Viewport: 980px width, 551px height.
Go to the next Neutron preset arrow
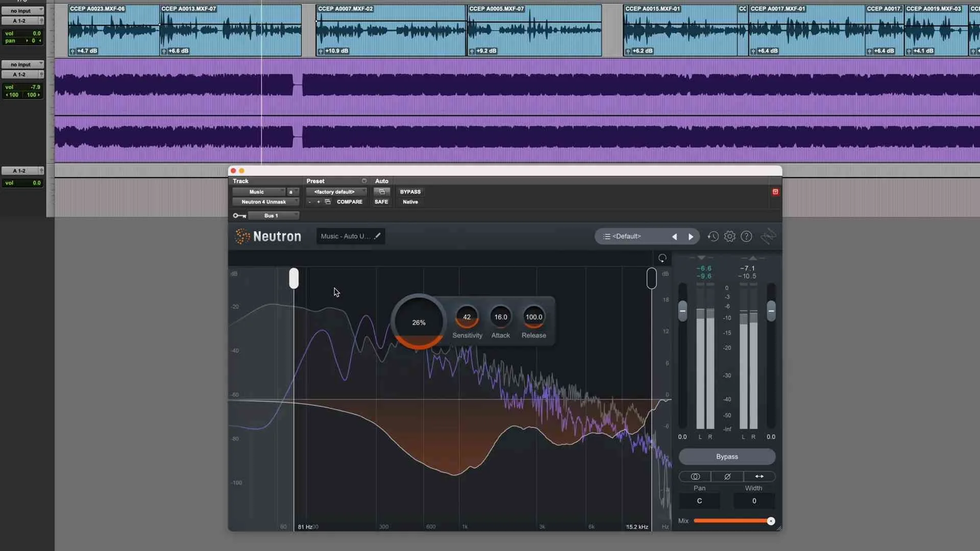[x=691, y=237]
